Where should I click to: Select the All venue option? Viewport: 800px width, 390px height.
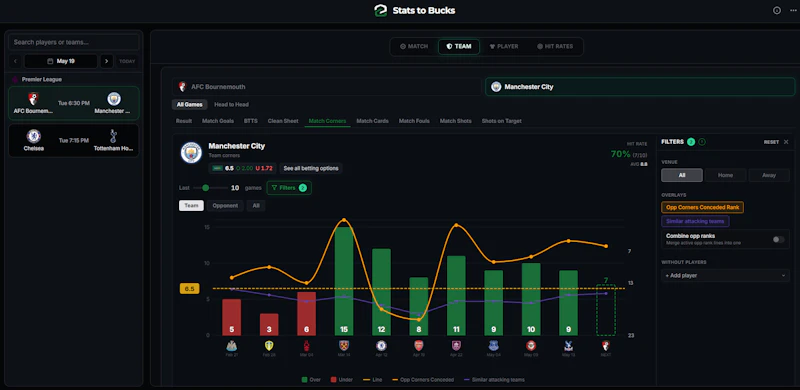coord(682,175)
